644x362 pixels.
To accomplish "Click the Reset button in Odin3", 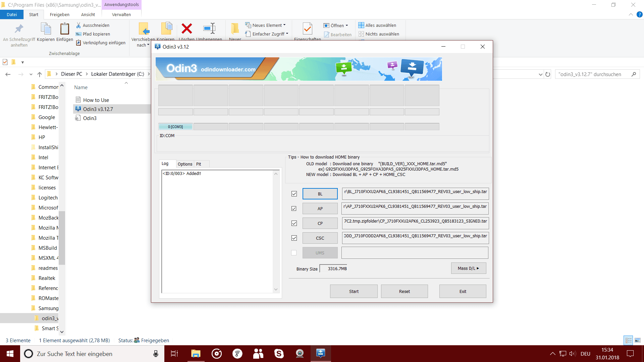I will (x=404, y=291).
